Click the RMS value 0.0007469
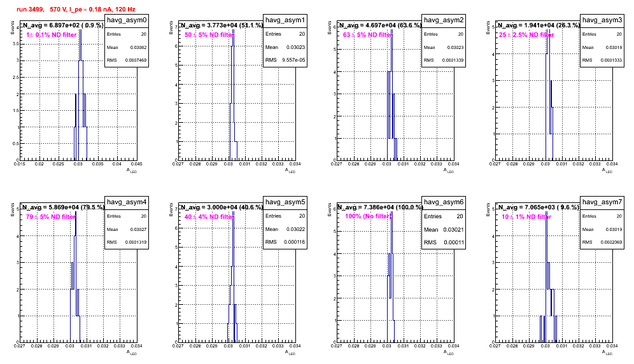The height and width of the screenshot is (364, 634). (136, 60)
